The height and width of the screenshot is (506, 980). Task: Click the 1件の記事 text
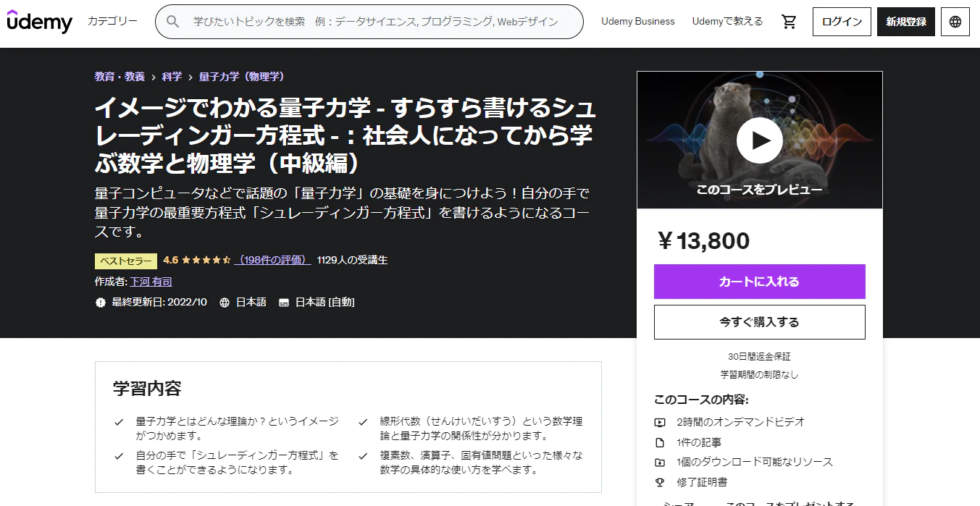[699, 442]
